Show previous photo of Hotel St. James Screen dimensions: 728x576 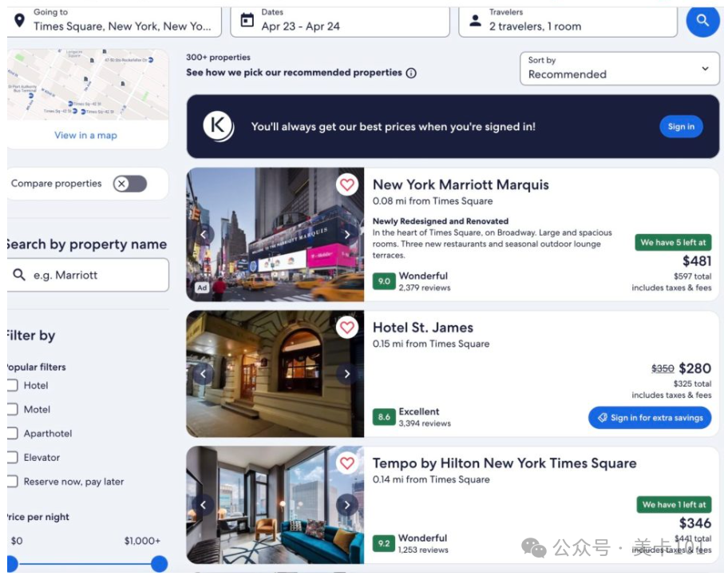(x=203, y=373)
